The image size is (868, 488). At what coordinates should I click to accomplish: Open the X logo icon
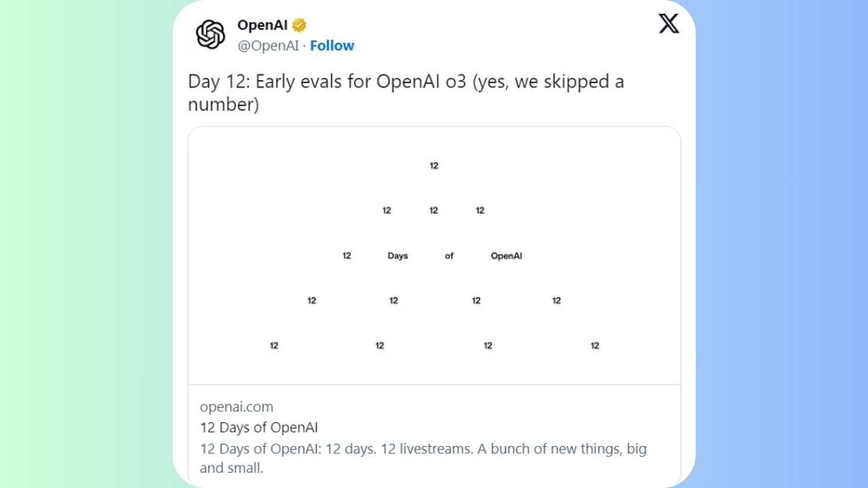669,24
